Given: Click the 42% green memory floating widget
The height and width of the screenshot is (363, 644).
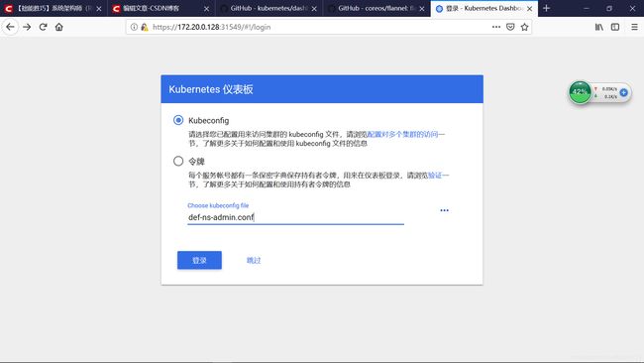Looking at the screenshot, I should 580,92.
